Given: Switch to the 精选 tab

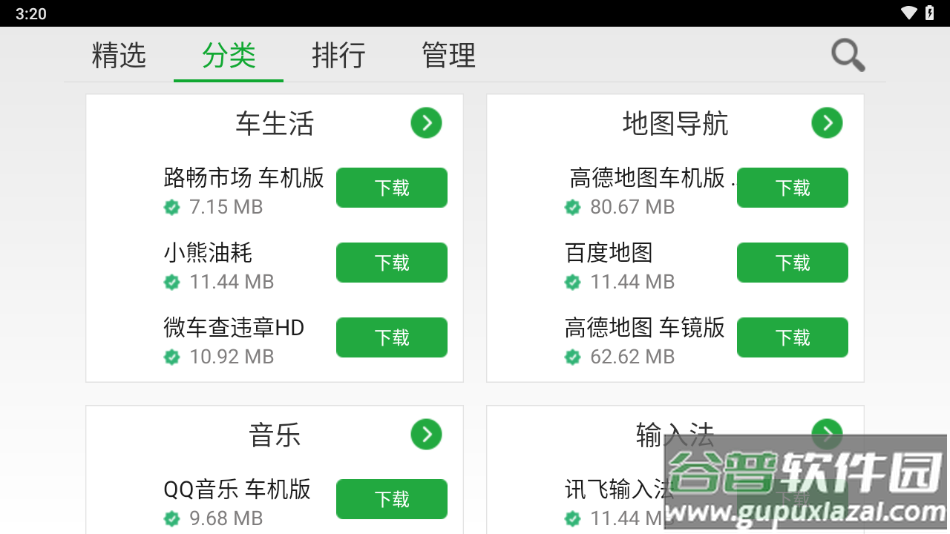Looking at the screenshot, I should point(119,55).
